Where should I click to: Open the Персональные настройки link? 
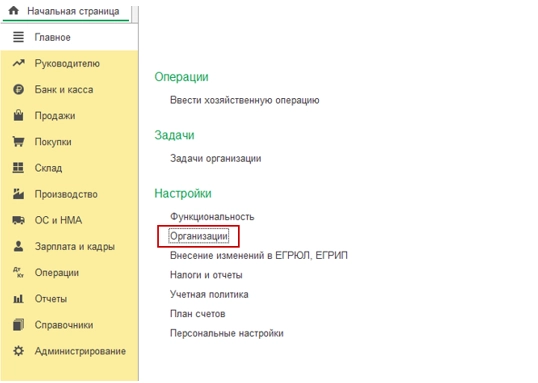coord(227,333)
